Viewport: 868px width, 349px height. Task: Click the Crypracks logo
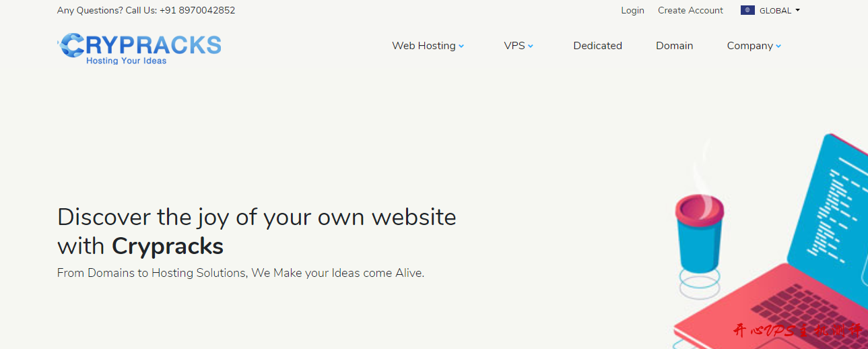[x=139, y=49]
